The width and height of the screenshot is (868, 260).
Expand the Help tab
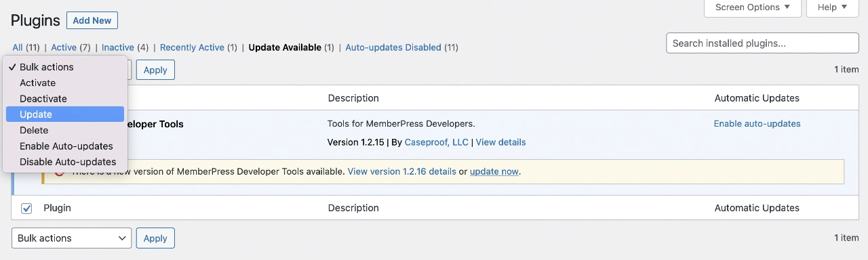coord(833,7)
